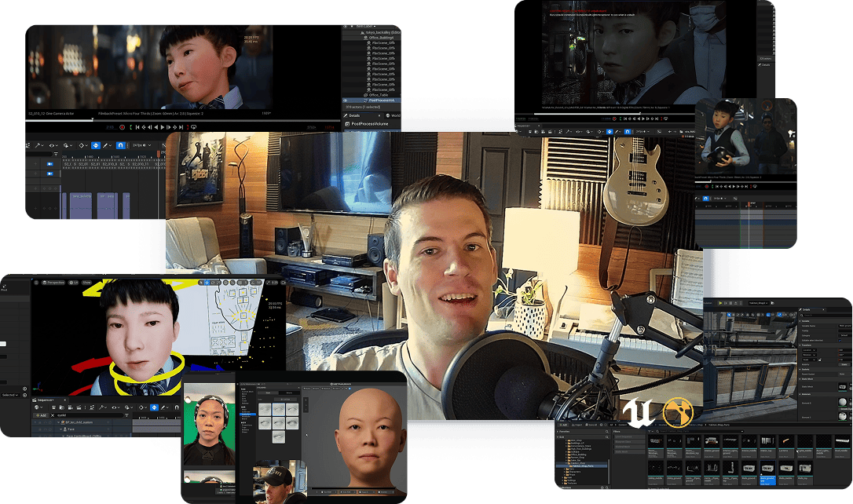Choose the first eye preset thumbnail in MetaHuman panel
This screenshot has height=504, width=853.
pyautogui.click(x=265, y=409)
